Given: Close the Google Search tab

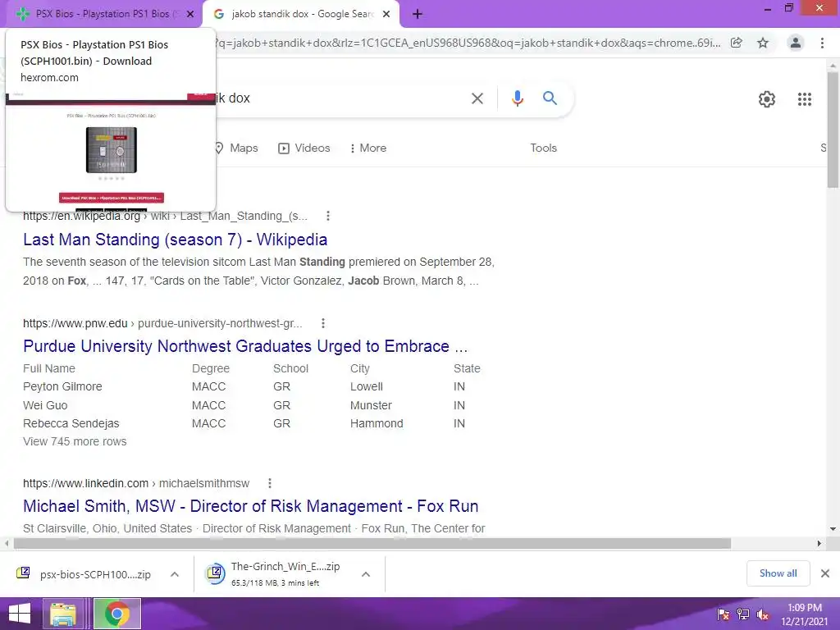Looking at the screenshot, I should pos(386,15).
